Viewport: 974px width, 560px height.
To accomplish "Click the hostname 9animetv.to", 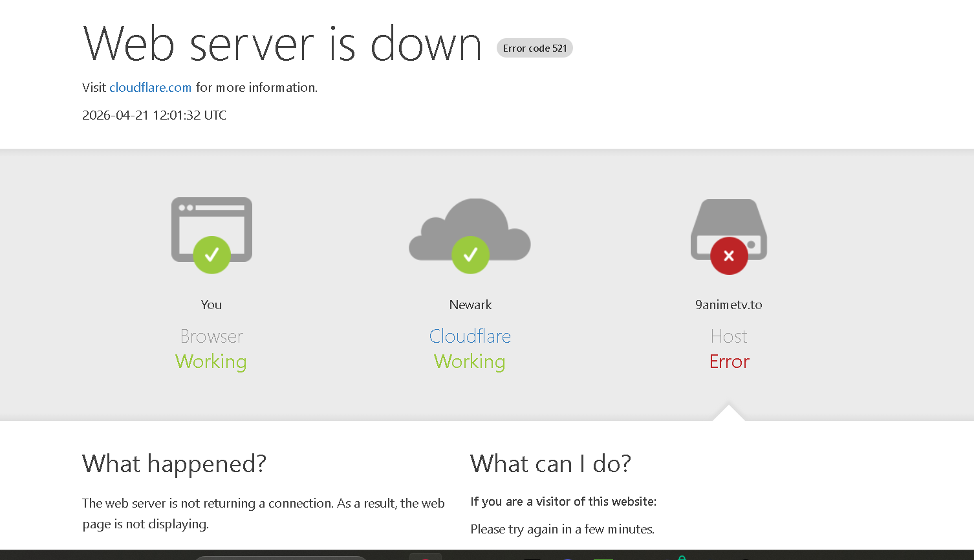I will tap(729, 305).
